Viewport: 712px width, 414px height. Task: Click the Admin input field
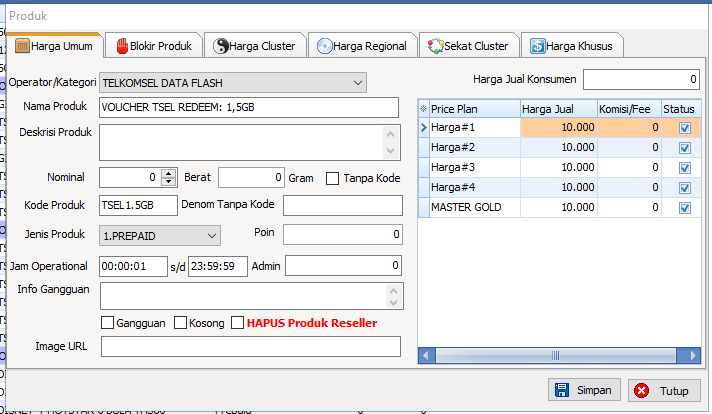(x=344, y=266)
